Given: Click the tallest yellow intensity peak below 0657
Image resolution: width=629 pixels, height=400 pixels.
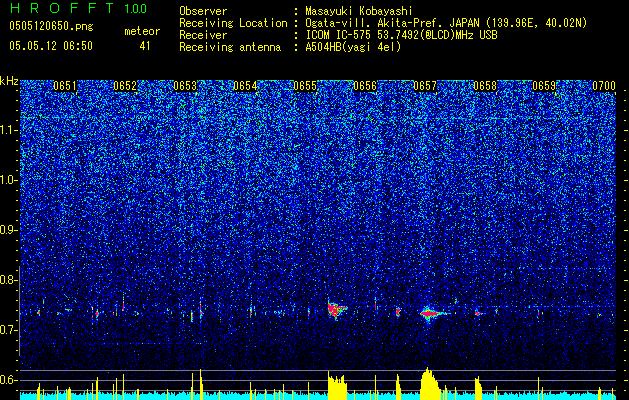Looking at the screenshot, I should pos(429,384).
